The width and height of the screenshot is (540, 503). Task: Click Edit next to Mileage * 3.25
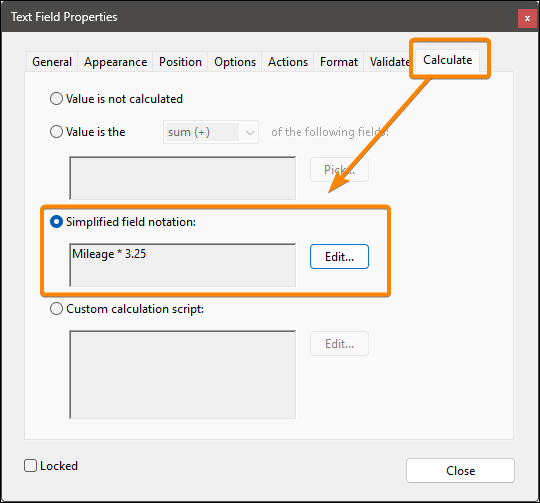pyautogui.click(x=339, y=256)
